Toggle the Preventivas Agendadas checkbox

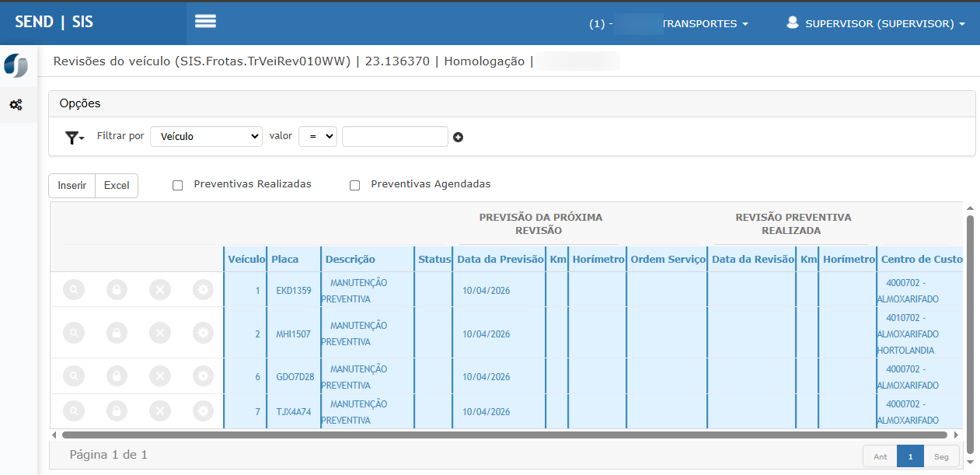point(354,185)
